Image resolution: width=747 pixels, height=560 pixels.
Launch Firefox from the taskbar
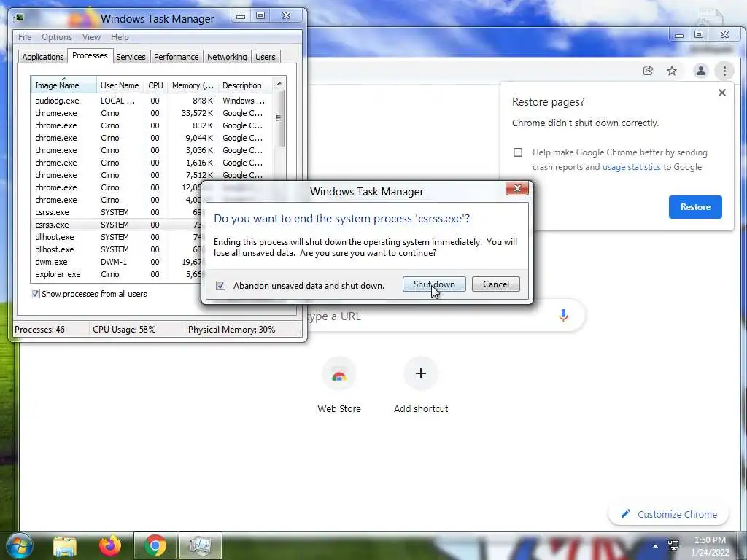point(110,545)
